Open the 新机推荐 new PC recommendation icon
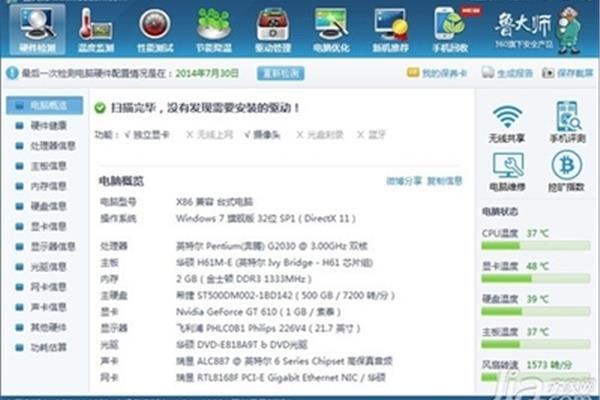The height and width of the screenshot is (400, 600). point(390,29)
